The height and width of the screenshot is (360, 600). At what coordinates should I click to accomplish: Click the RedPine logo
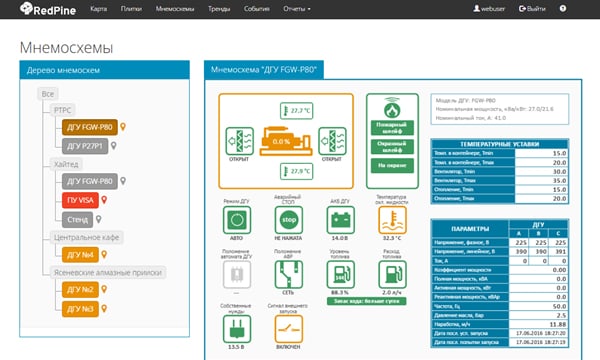[x=48, y=9]
